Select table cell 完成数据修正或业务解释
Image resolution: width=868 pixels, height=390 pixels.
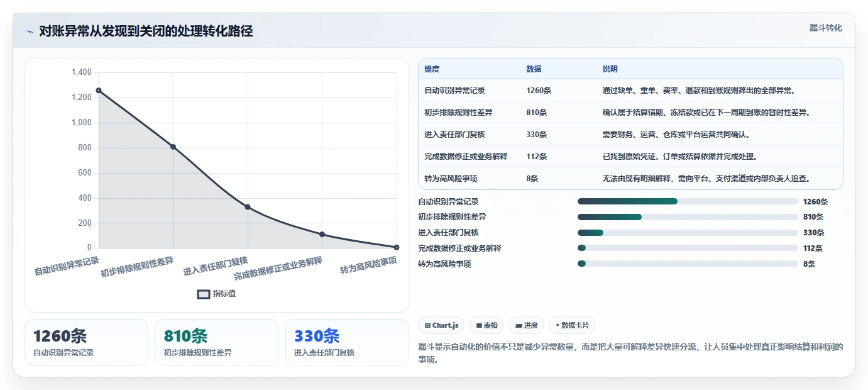(x=466, y=157)
